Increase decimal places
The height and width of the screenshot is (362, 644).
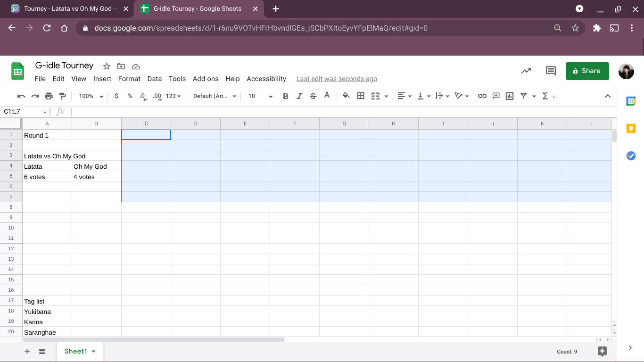point(157,96)
